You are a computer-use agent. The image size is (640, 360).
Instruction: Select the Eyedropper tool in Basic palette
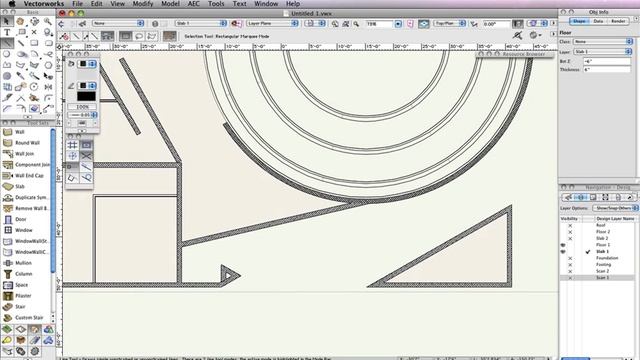tap(20, 76)
